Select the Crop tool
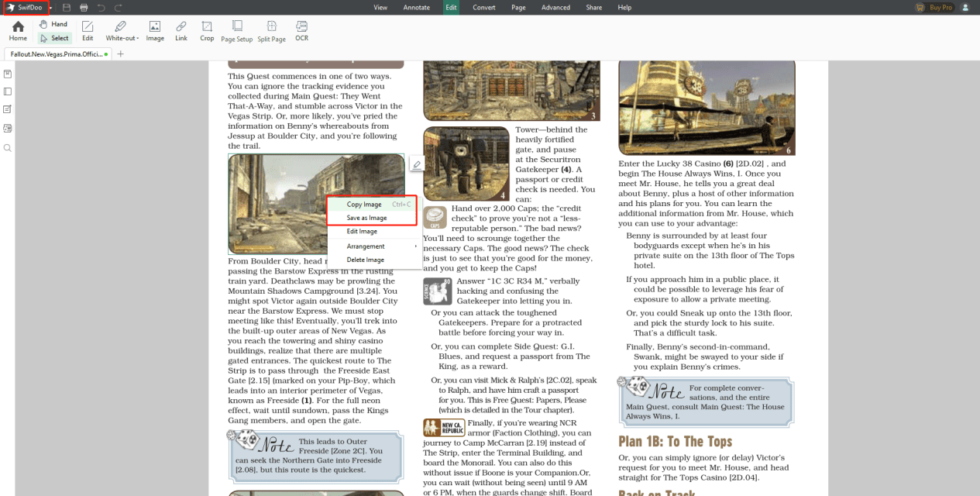The height and width of the screenshot is (496, 980). pos(207,31)
